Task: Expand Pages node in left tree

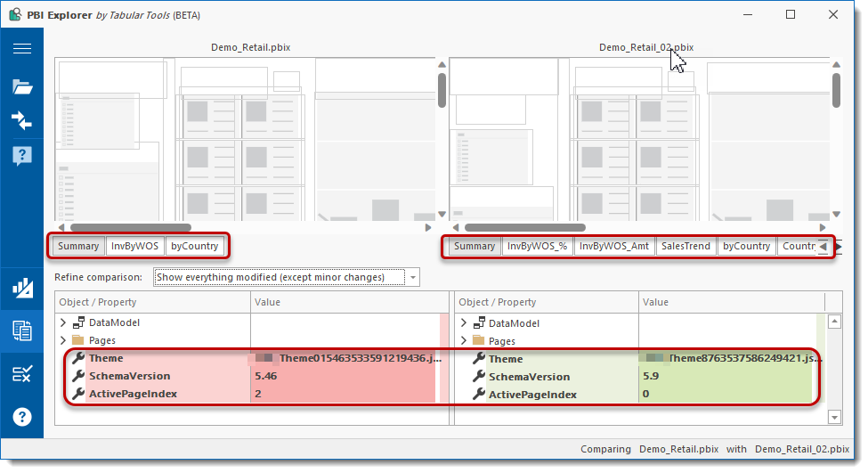Action: click(63, 340)
